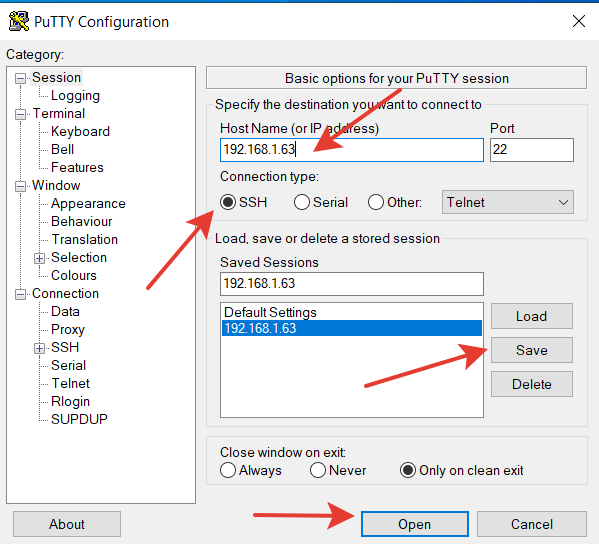Click the About button
The width and height of the screenshot is (599, 544).
coord(67,524)
